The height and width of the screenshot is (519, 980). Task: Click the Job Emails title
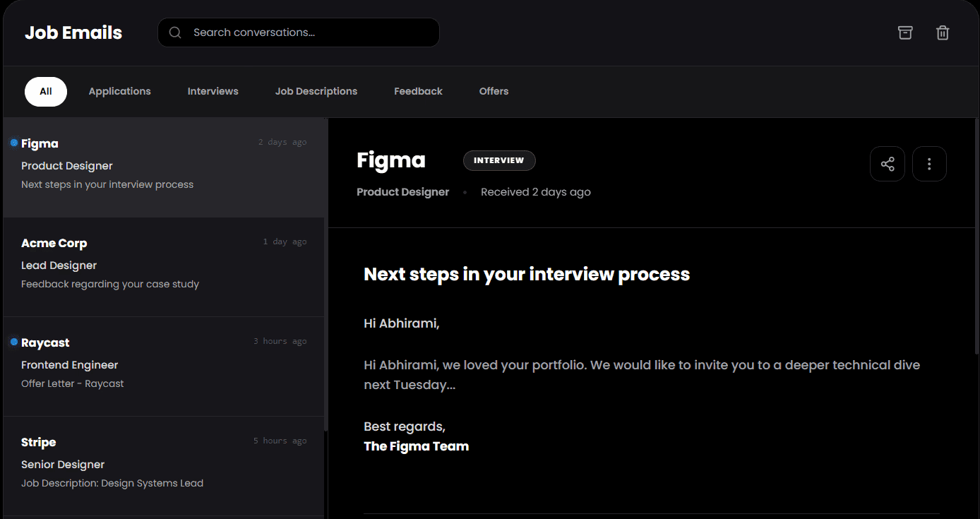[x=73, y=32]
